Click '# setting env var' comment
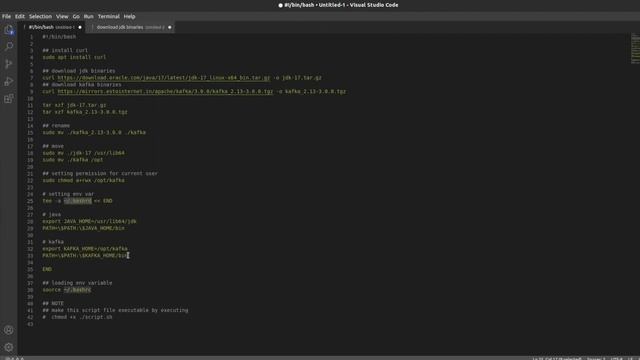This screenshot has height=360, width=640. [68, 194]
